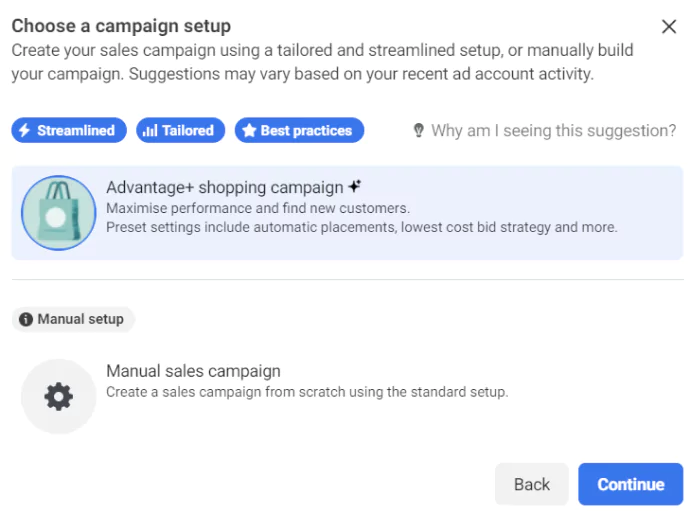Close the campaign setup dialog
This screenshot has height=514, width=690.
coord(669,26)
